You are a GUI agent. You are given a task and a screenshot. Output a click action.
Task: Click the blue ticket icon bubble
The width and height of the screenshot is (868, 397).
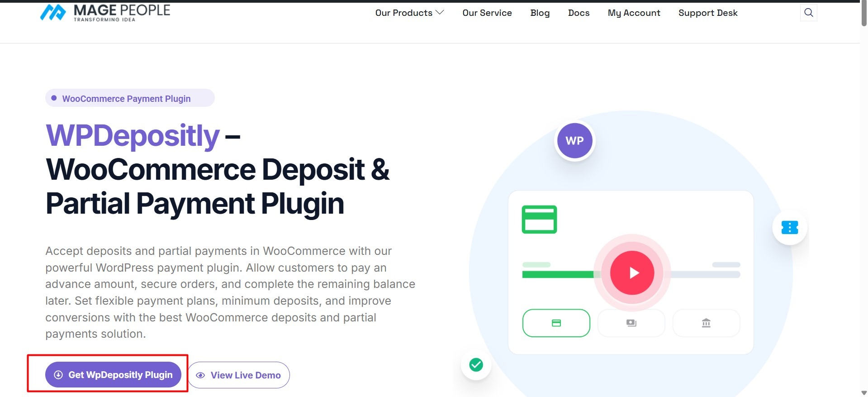(x=790, y=227)
